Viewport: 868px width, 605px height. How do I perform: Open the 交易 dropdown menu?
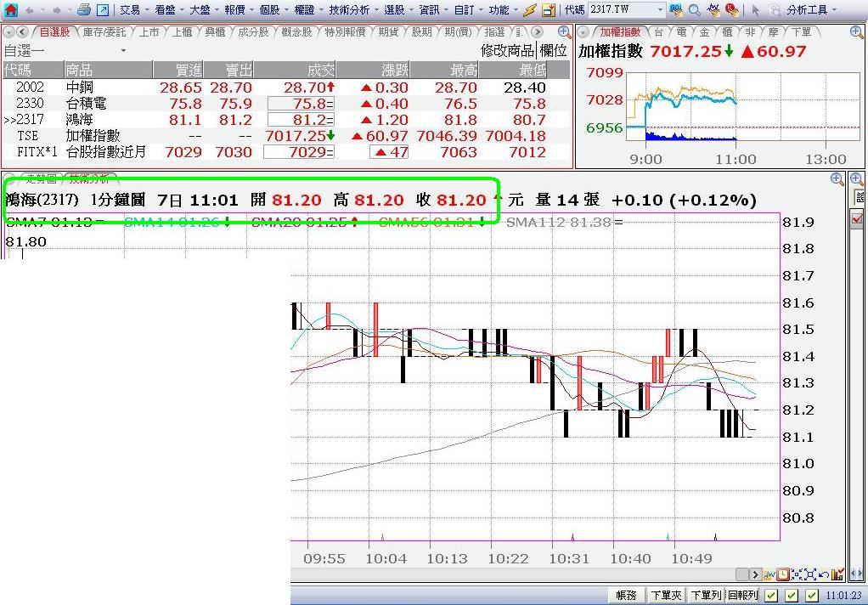click(134, 9)
